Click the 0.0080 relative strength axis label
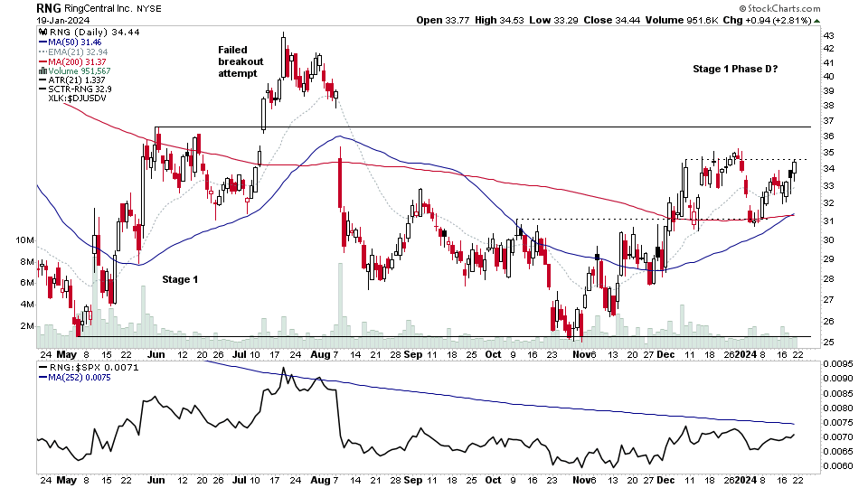 [x=837, y=408]
